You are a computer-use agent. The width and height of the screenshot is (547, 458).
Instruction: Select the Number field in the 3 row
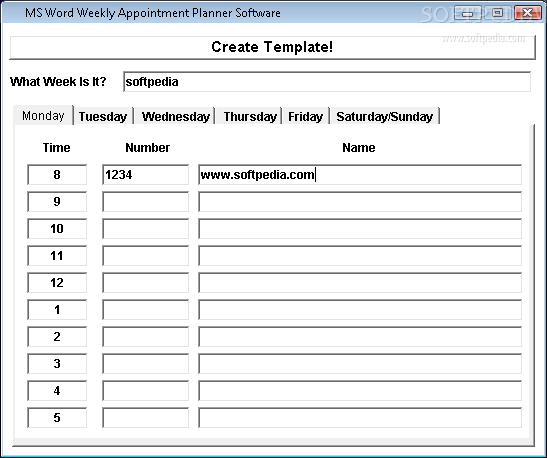point(145,363)
